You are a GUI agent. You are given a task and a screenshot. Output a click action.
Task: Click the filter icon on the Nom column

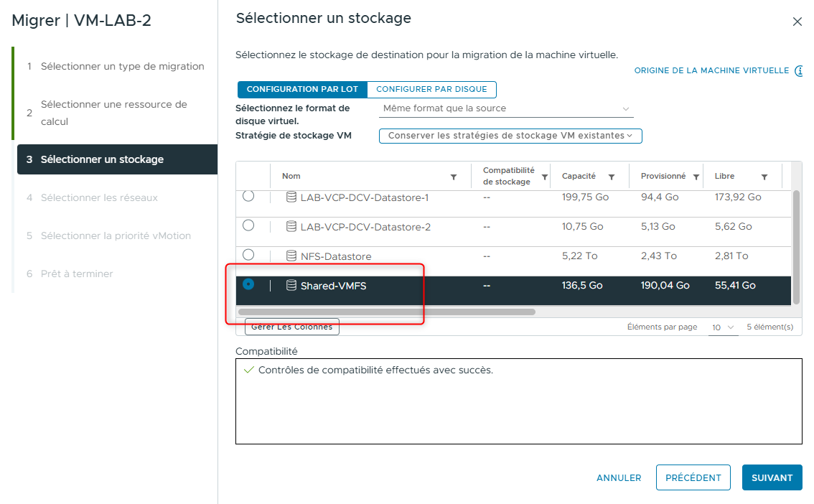(x=453, y=176)
